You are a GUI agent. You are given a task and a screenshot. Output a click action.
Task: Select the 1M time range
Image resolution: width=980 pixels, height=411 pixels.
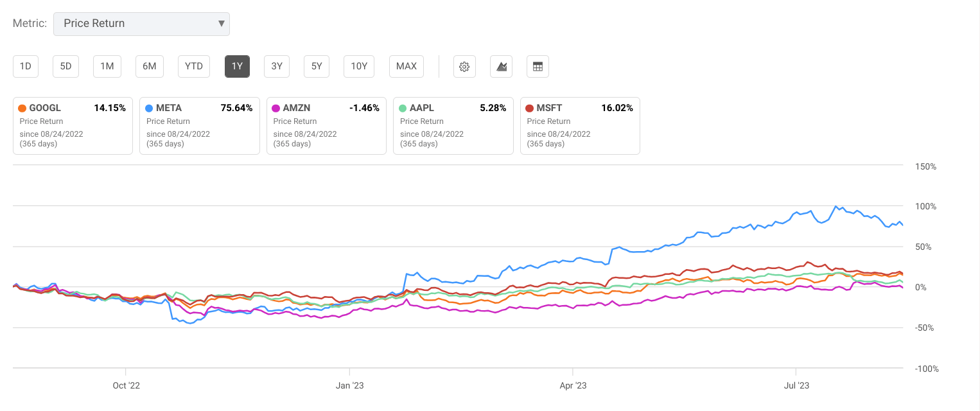click(107, 66)
